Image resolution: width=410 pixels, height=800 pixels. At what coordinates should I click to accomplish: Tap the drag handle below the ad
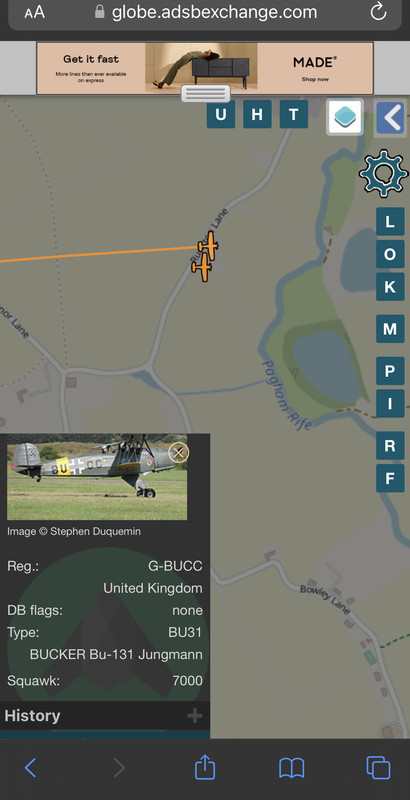coord(206,94)
